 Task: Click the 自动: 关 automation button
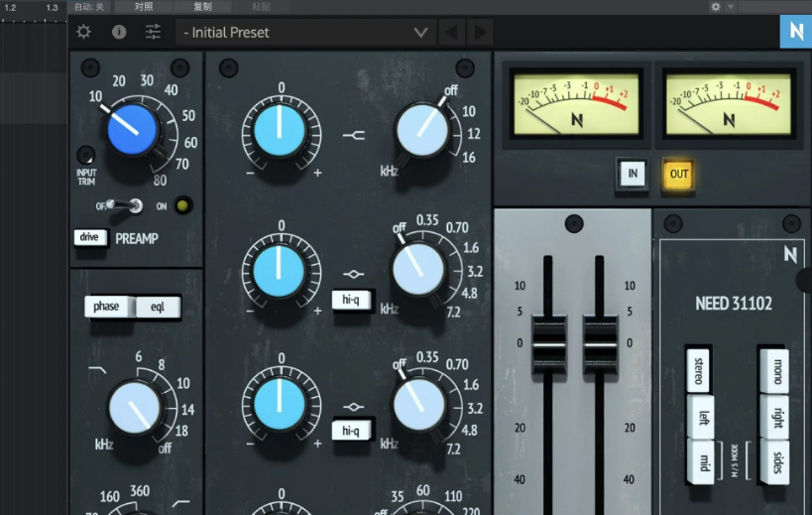point(89,7)
